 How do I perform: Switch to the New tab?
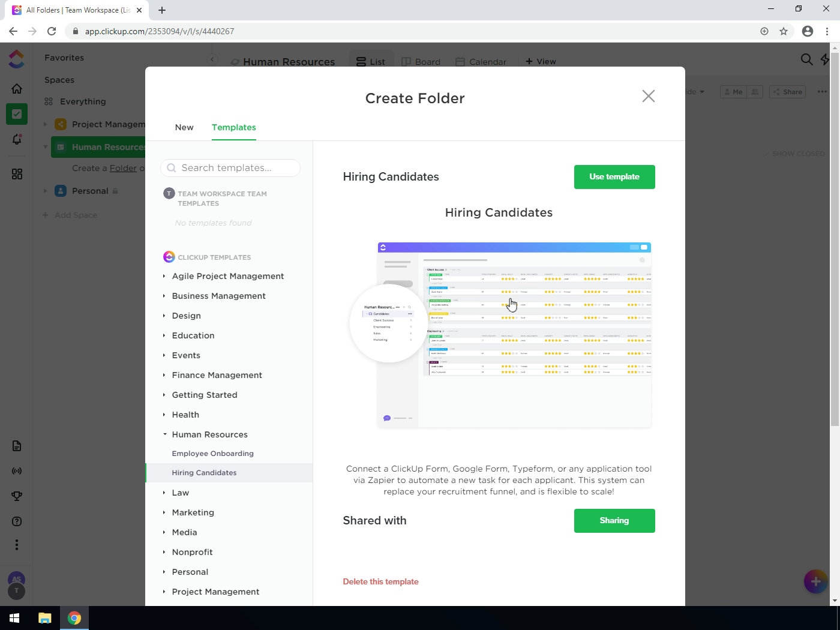[184, 127]
